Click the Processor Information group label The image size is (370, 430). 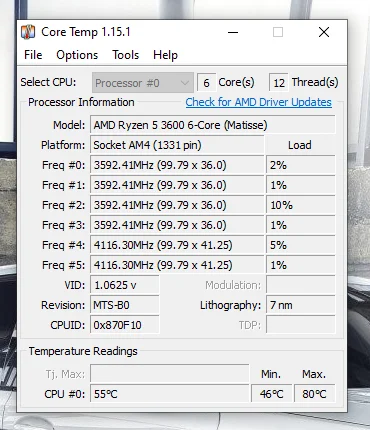tap(81, 102)
